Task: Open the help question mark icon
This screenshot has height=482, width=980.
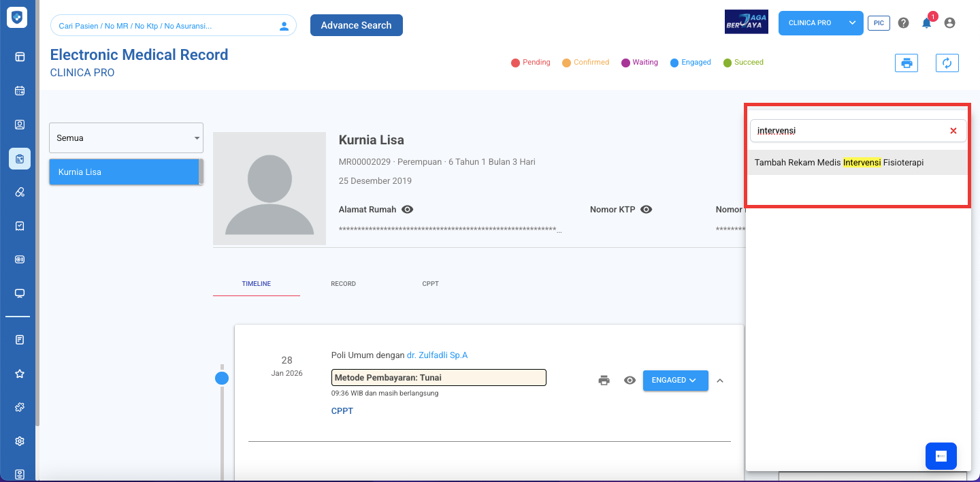Action: tap(903, 23)
